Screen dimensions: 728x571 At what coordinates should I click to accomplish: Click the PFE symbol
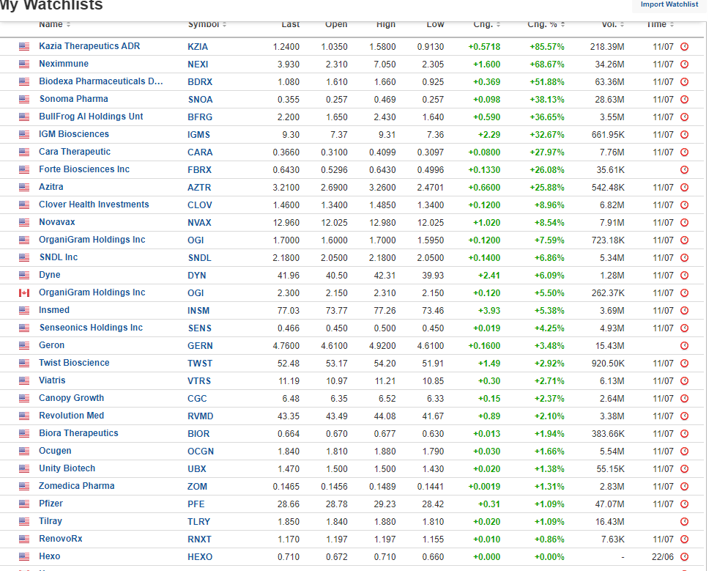[196, 504]
